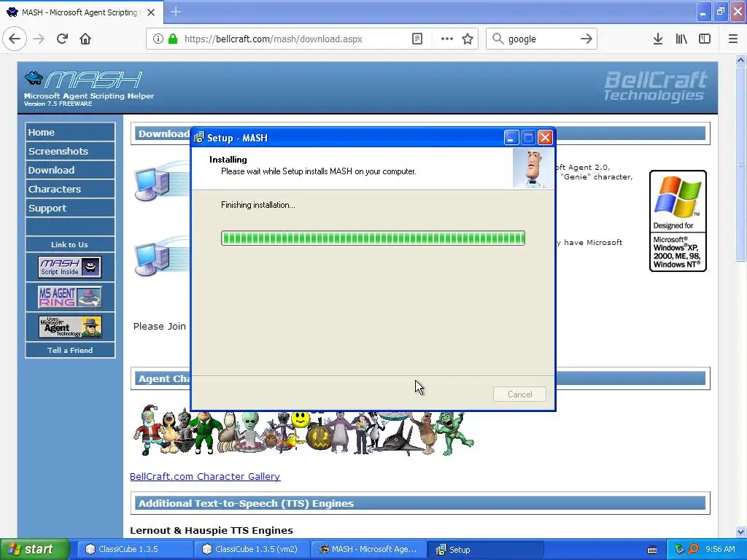Click the Santa Claus agent character
This screenshot has height=560, width=747.
coord(147,430)
